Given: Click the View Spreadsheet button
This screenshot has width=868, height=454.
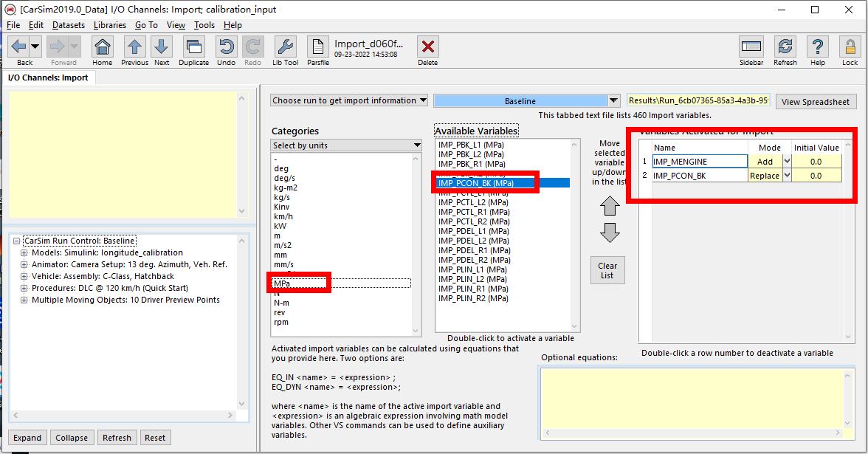Looking at the screenshot, I should [x=816, y=101].
